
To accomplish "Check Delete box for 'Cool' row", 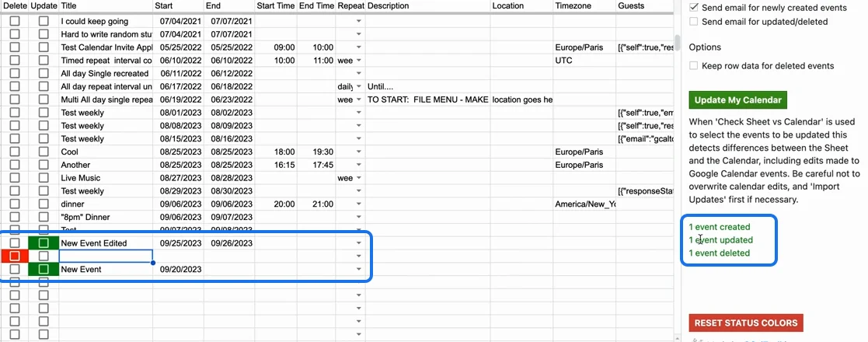I will (x=15, y=152).
